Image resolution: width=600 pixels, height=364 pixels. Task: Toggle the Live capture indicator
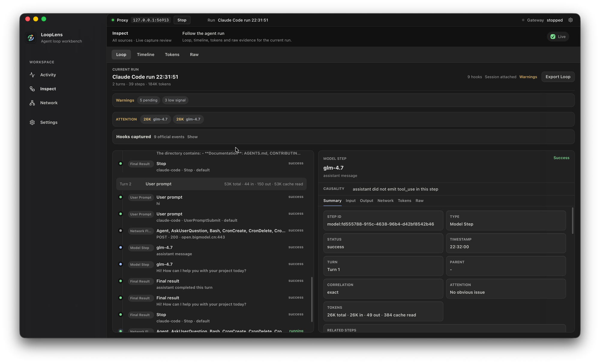tap(558, 37)
